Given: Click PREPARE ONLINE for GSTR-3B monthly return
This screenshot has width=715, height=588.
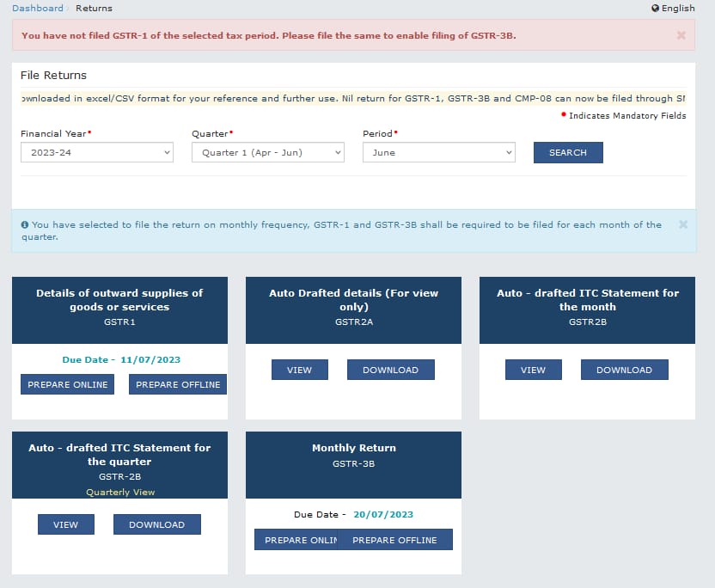Looking at the screenshot, I should click(x=296, y=540).
